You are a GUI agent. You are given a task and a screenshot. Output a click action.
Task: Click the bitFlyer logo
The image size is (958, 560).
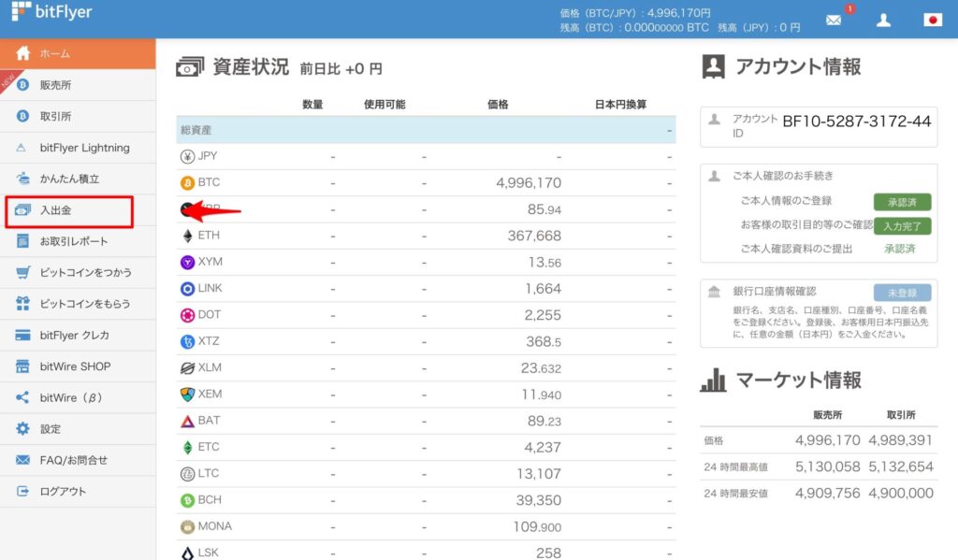click(x=52, y=11)
